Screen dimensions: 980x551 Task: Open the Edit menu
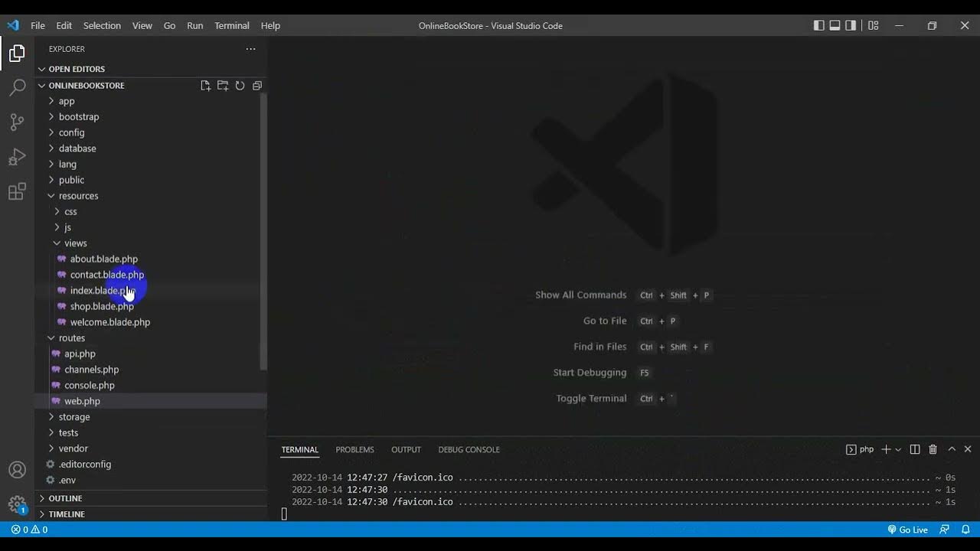(64, 25)
